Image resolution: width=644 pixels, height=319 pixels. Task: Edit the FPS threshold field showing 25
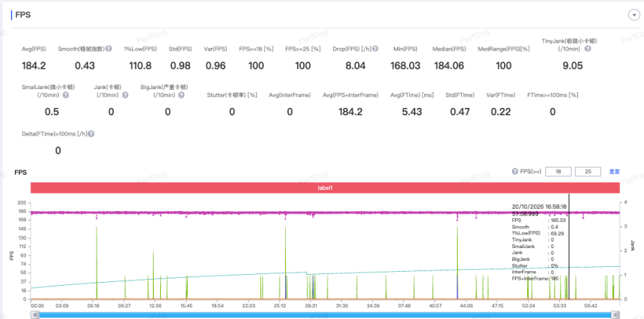pyautogui.click(x=588, y=172)
